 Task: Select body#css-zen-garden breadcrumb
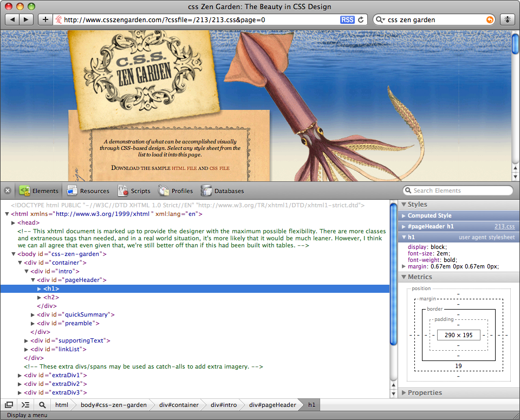[113, 405]
